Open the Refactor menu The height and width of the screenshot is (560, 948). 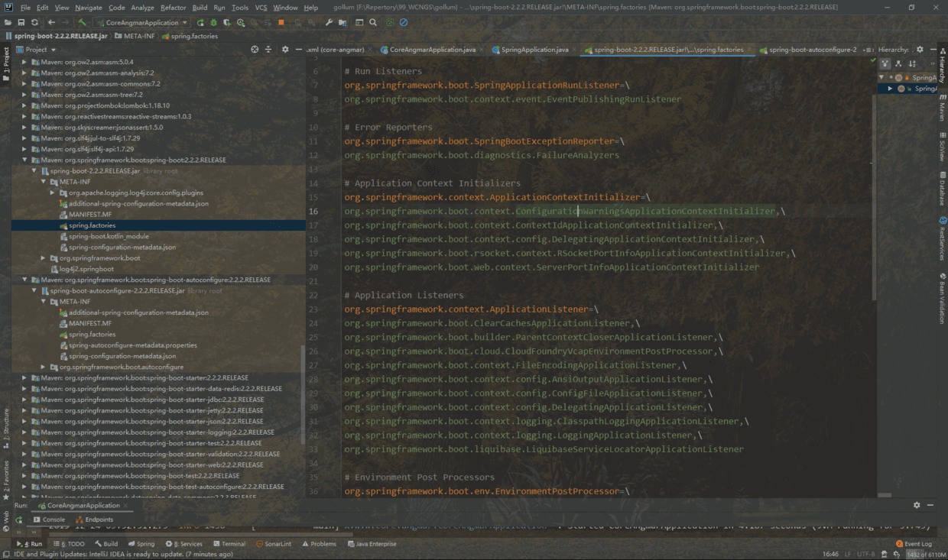174,8
